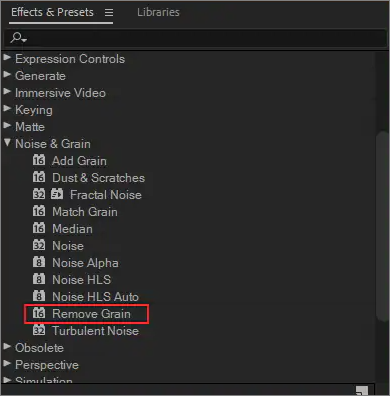Expand the Keying category
Viewport: 390px width, 396px height.
tap(7, 109)
